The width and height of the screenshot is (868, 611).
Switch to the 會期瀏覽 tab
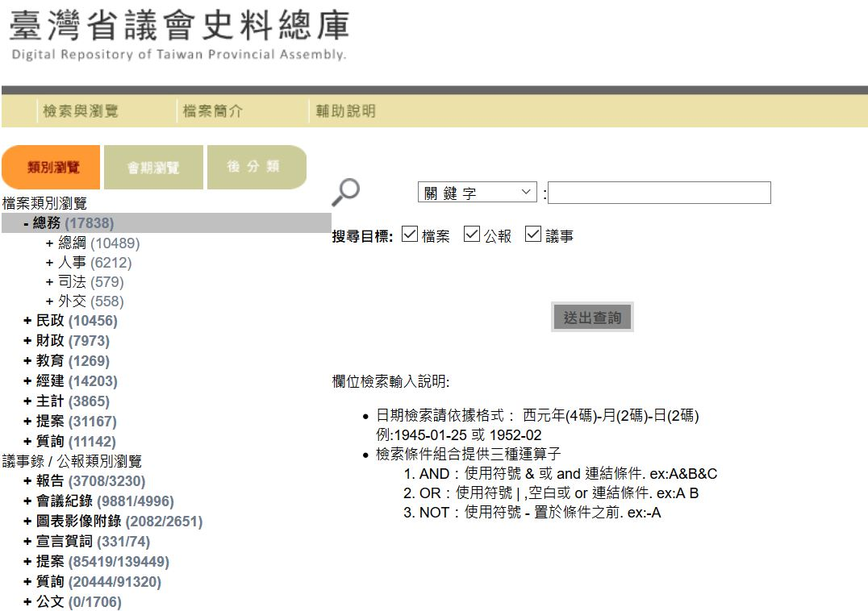coord(153,165)
